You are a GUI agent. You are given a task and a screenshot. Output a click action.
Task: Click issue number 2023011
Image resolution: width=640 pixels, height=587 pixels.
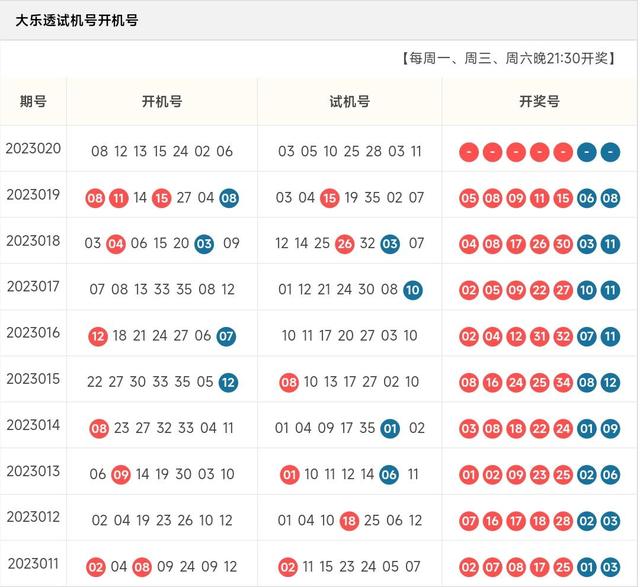click(x=33, y=564)
